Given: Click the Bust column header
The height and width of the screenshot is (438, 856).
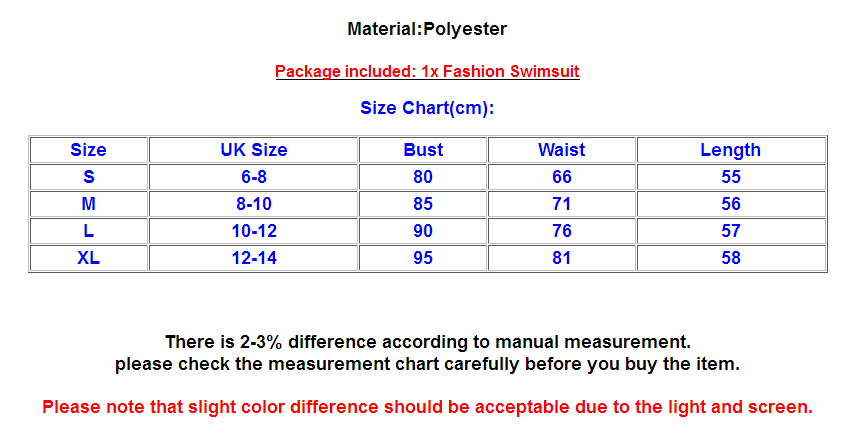Looking at the screenshot, I should click(423, 150).
